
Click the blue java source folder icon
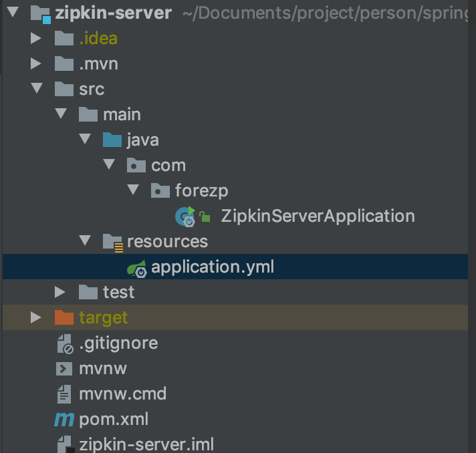(112, 140)
